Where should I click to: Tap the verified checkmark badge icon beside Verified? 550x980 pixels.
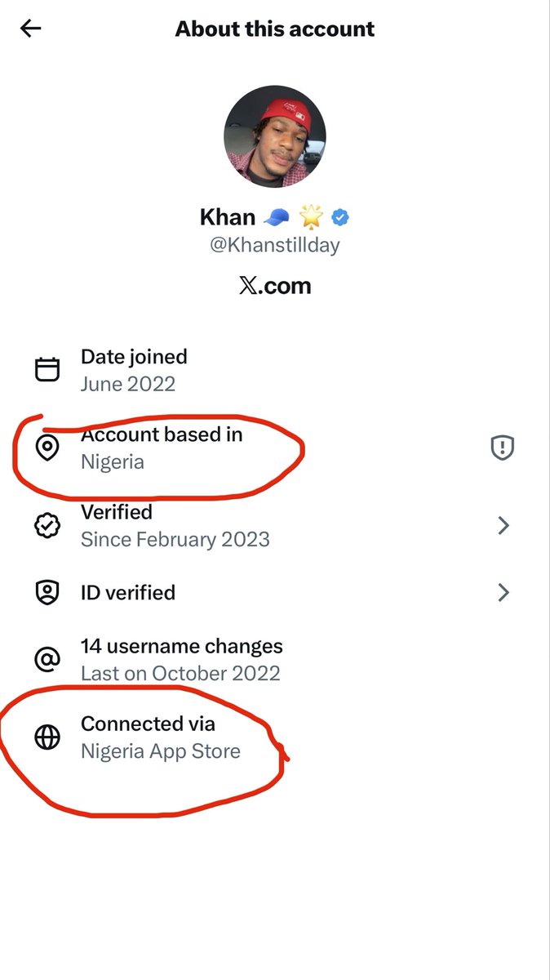(47, 526)
